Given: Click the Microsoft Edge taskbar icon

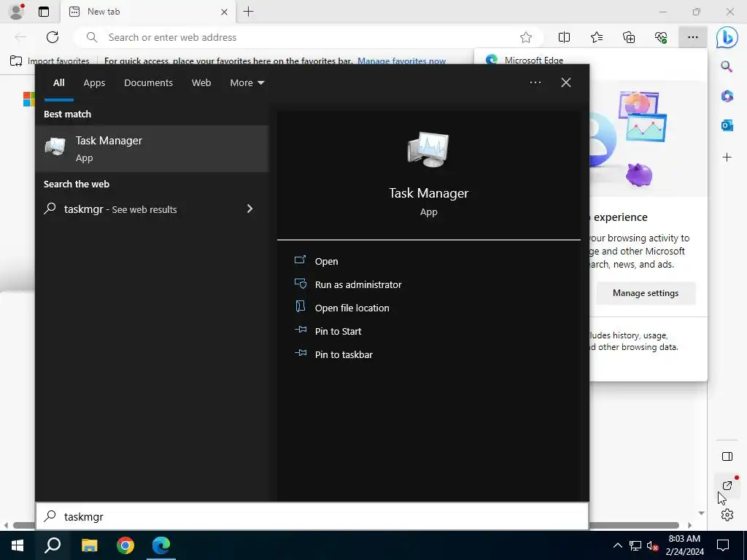Looking at the screenshot, I should tap(161, 545).
